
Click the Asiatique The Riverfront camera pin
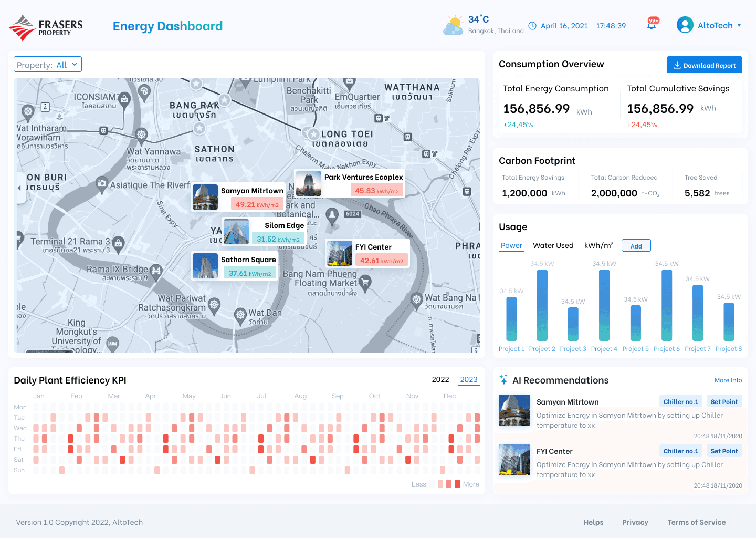[102, 183]
